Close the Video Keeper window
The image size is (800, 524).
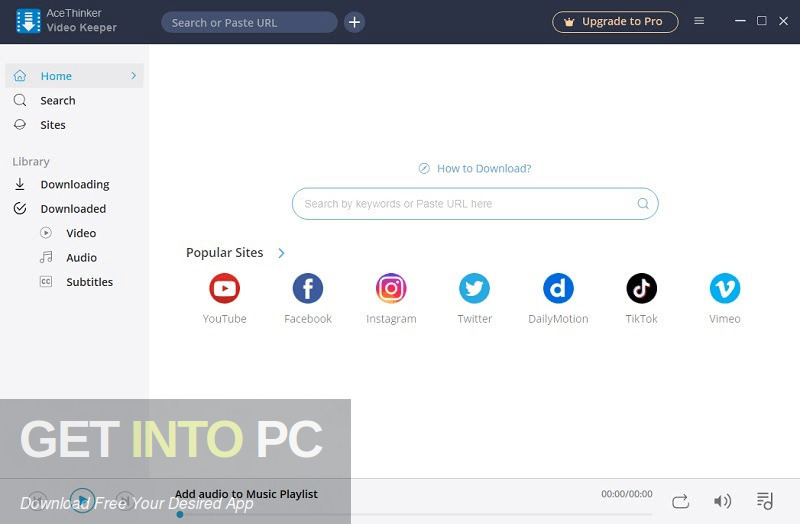[x=784, y=21]
